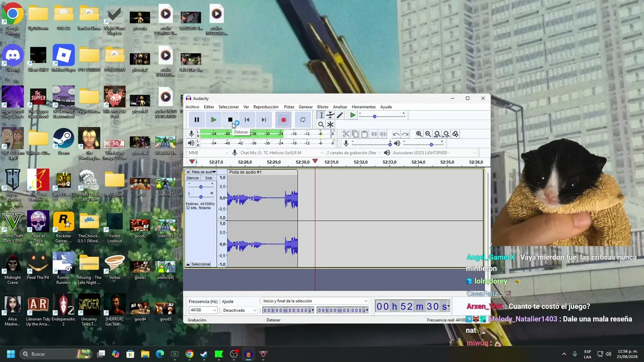Open the selection mode dropdown
Image resolution: width=644 pixels, height=362 pixels.
click(315, 301)
